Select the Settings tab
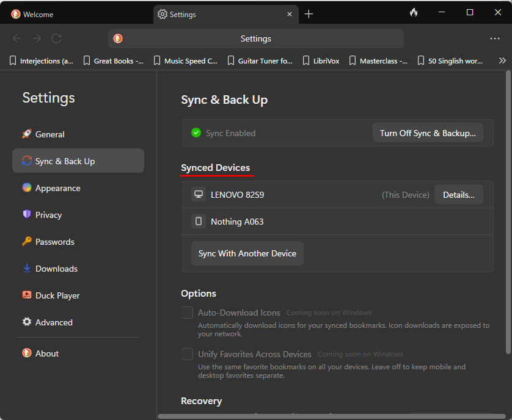 click(225, 15)
